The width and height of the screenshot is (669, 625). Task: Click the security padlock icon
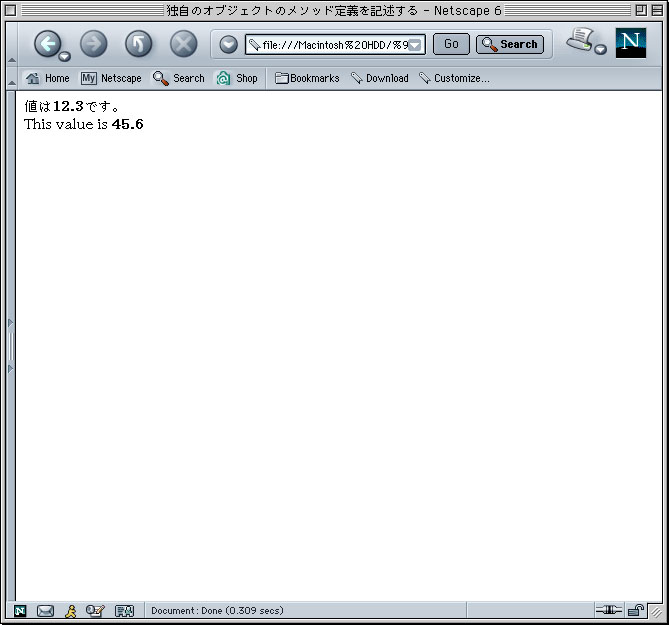(x=636, y=610)
